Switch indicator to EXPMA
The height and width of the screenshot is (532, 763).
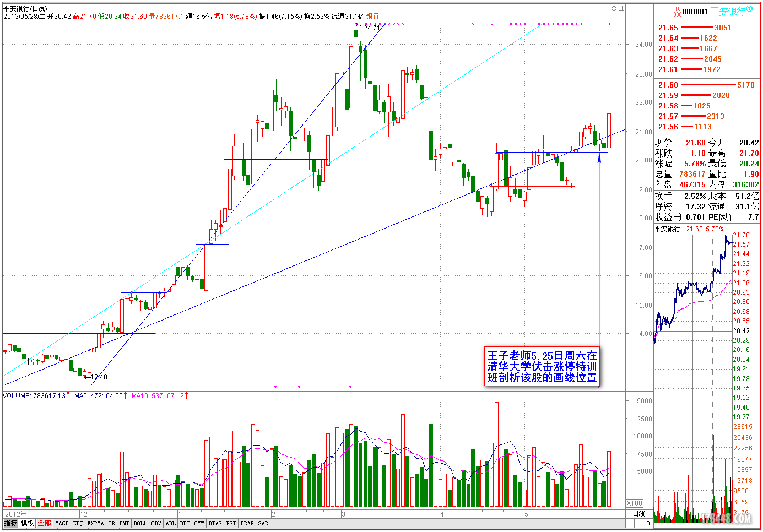pos(96,523)
